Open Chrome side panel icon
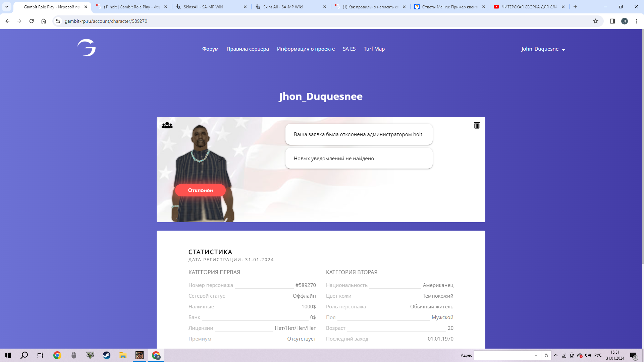 pyautogui.click(x=612, y=21)
